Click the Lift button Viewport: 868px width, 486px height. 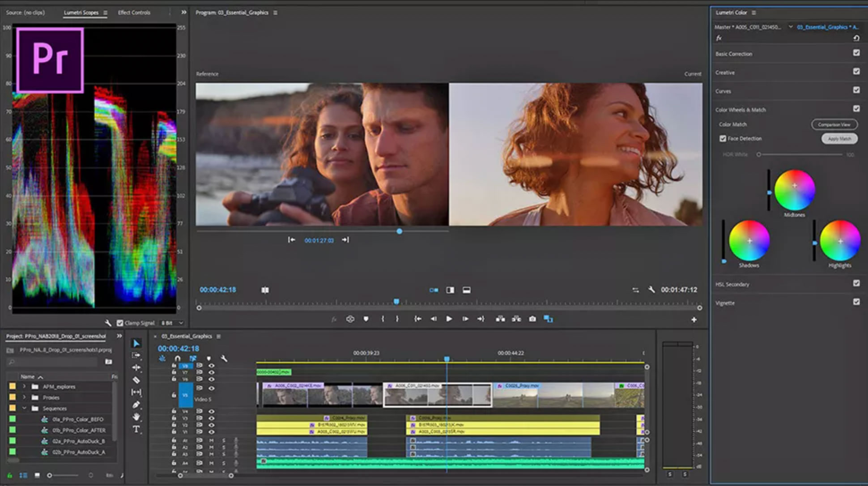pyautogui.click(x=500, y=319)
